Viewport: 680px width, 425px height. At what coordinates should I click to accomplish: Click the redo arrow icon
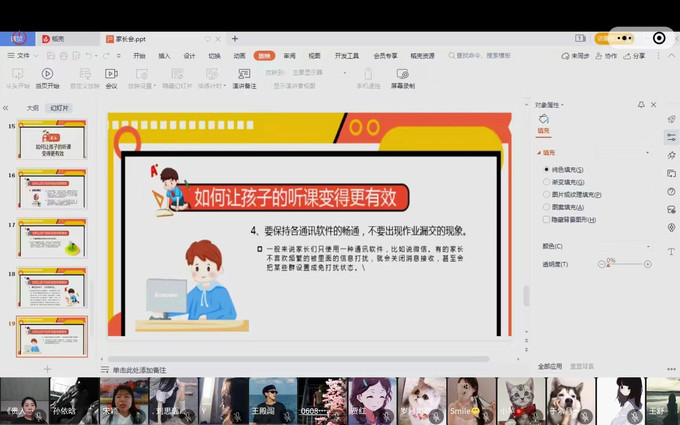106,56
